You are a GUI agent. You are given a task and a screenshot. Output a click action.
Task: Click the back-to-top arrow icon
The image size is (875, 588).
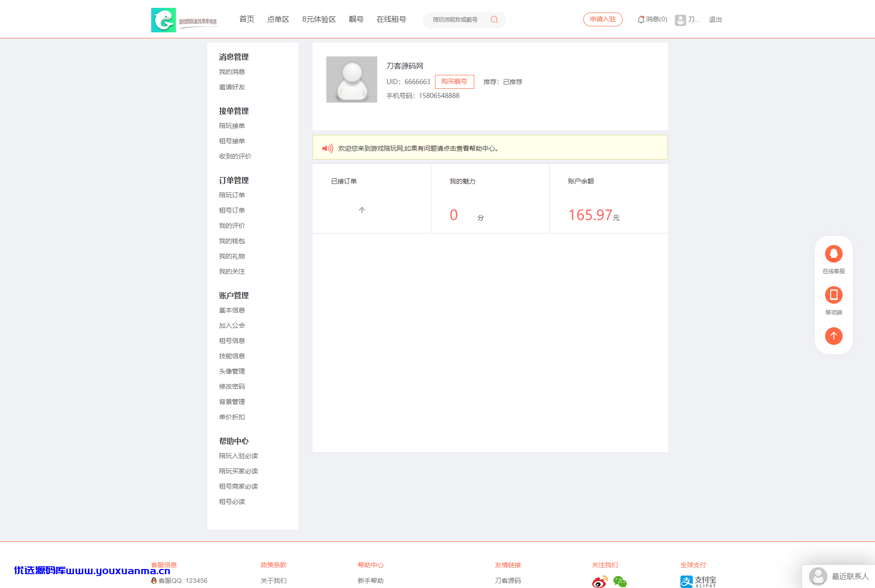coord(833,336)
